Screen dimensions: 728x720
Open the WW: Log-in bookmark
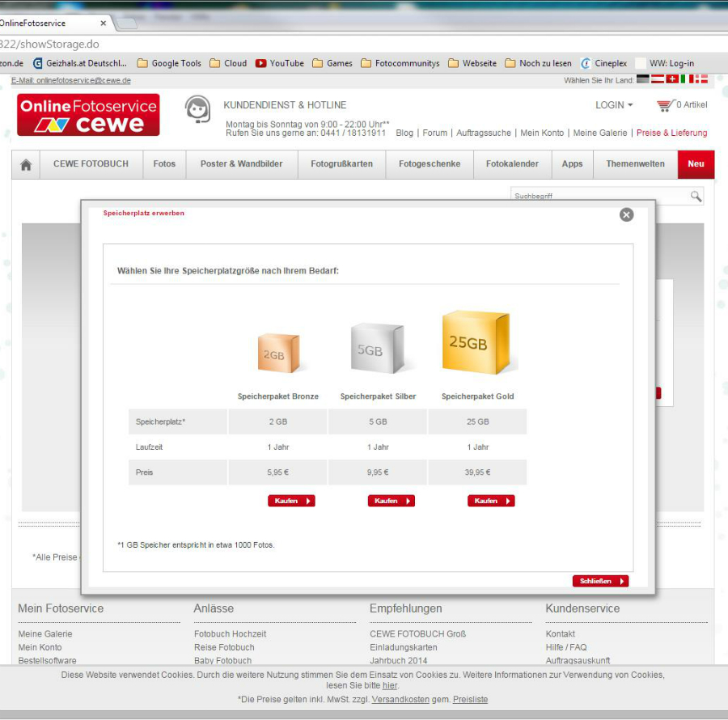click(665, 63)
